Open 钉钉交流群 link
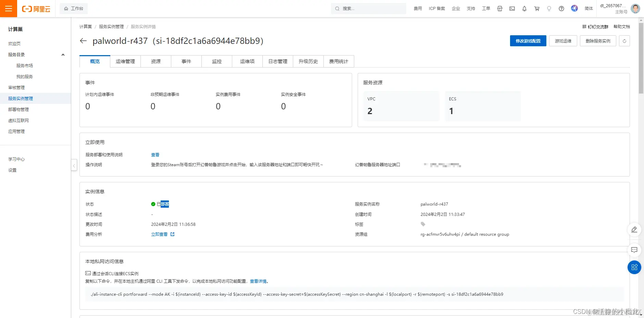 click(595, 26)
